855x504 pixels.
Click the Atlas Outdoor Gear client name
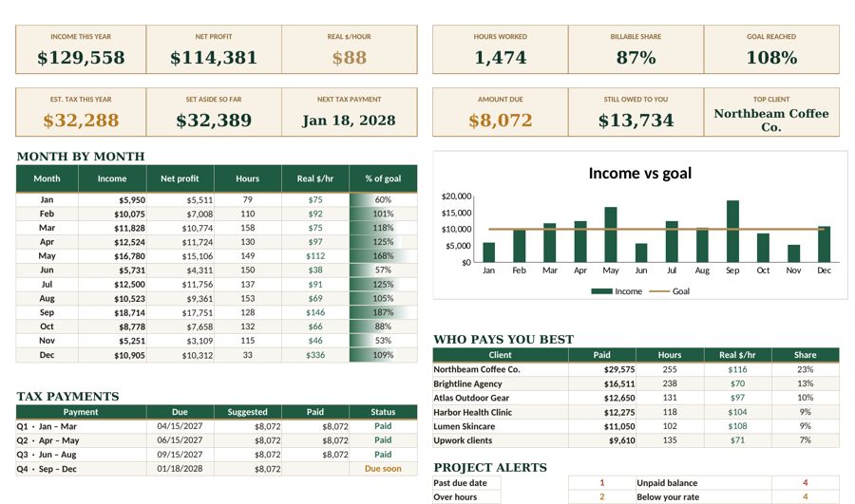471,399
